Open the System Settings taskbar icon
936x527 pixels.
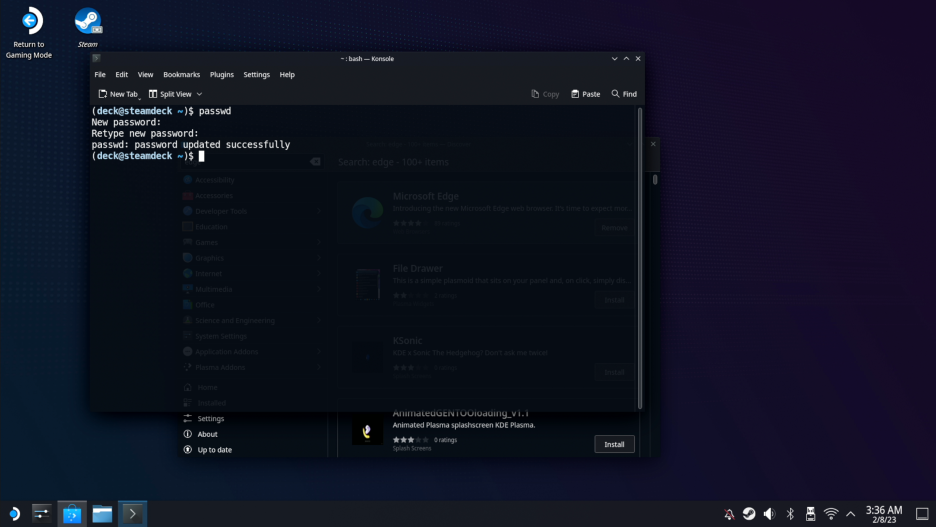(42, 513)
